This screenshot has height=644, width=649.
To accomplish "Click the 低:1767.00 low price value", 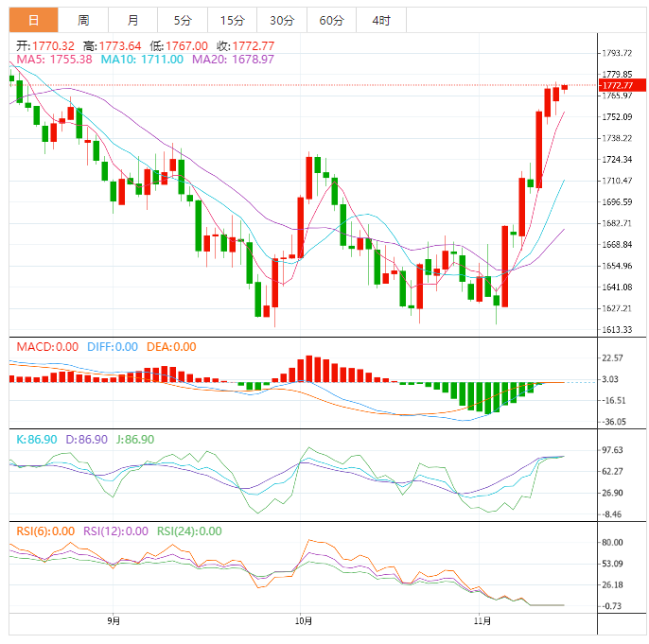I will click(179, 46).
